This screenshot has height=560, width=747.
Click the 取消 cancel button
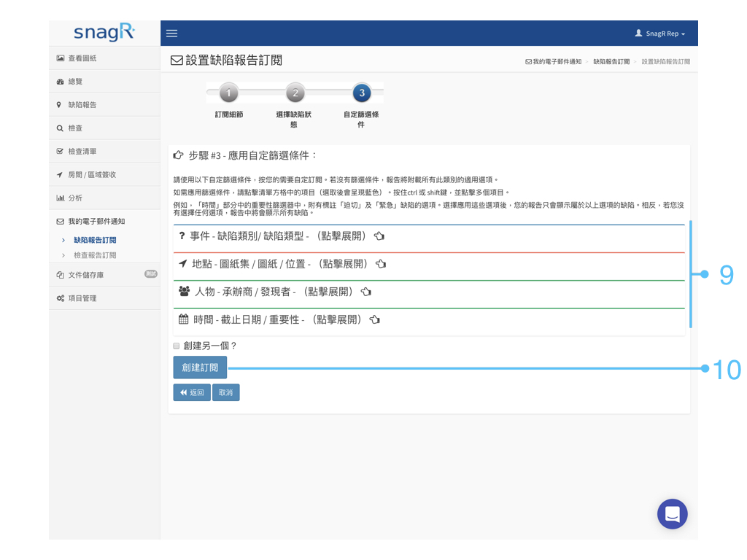(226, 392)
